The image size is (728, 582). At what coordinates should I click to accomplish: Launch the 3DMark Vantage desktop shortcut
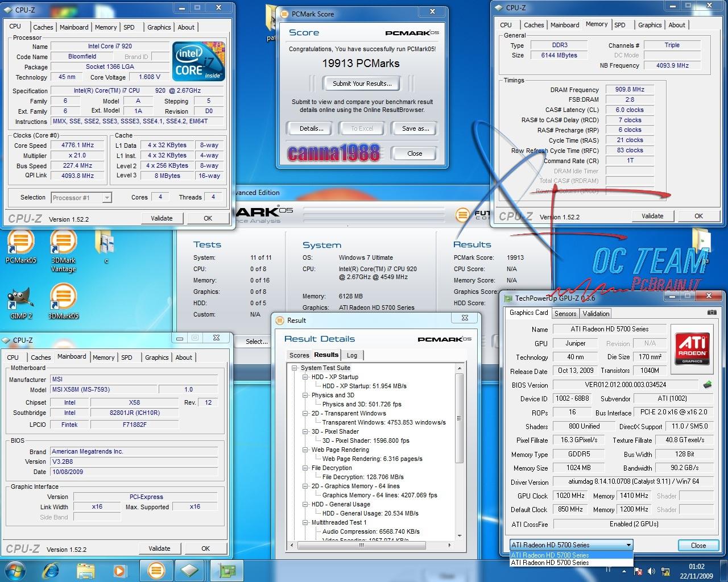point(63,250)
